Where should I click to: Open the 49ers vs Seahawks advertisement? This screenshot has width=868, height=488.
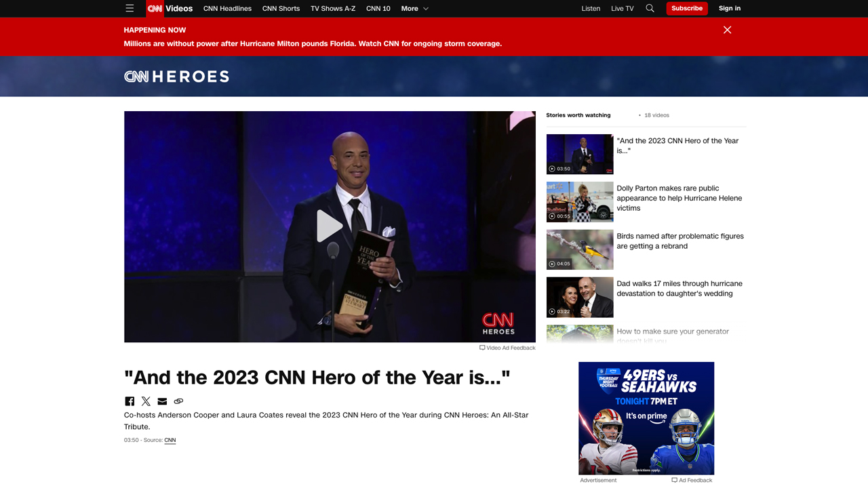[646, 418]
